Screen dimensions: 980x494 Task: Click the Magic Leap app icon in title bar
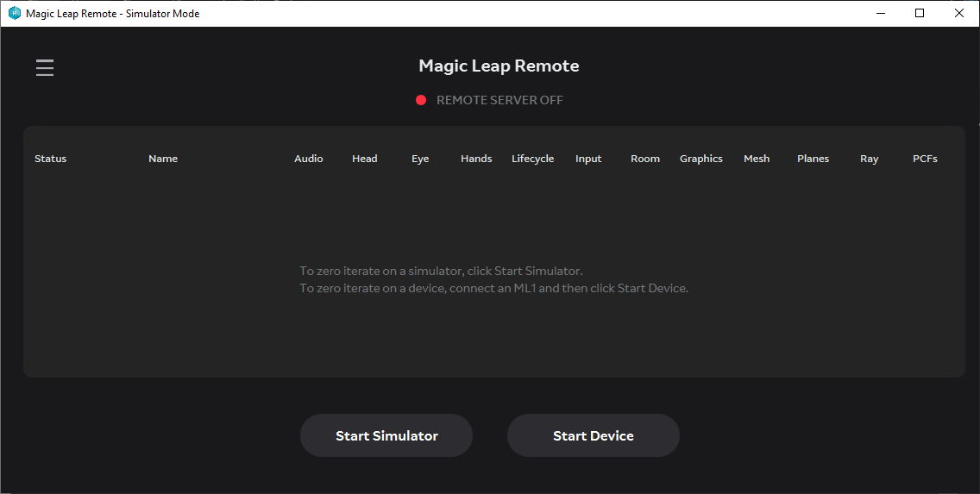click(x=15, y=13)
